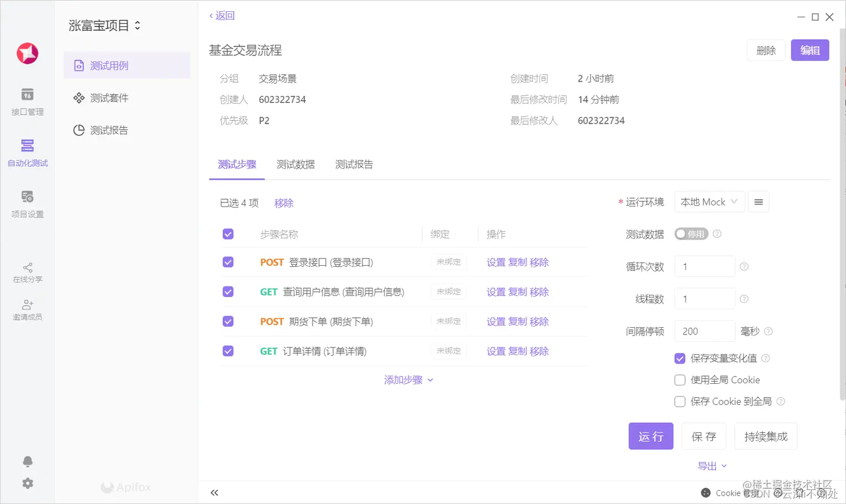Show help icon next to 毫秒

pyautogui.click(x=768, y=331)
